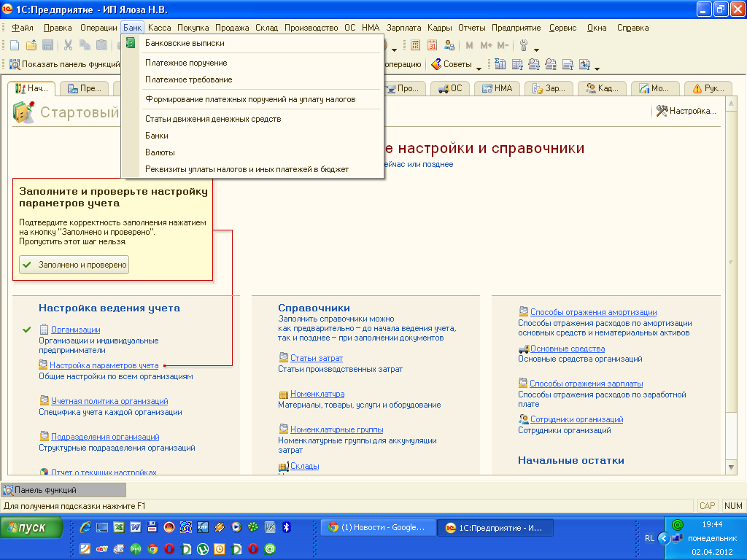The image size is (747, 560).
Task: Select Статьи движения денежных средств entry
Action: click(x=252, y=119)
